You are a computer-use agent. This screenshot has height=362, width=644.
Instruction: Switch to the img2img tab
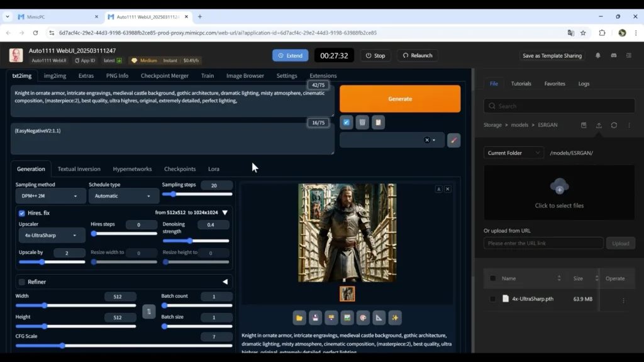pos(55,75)
